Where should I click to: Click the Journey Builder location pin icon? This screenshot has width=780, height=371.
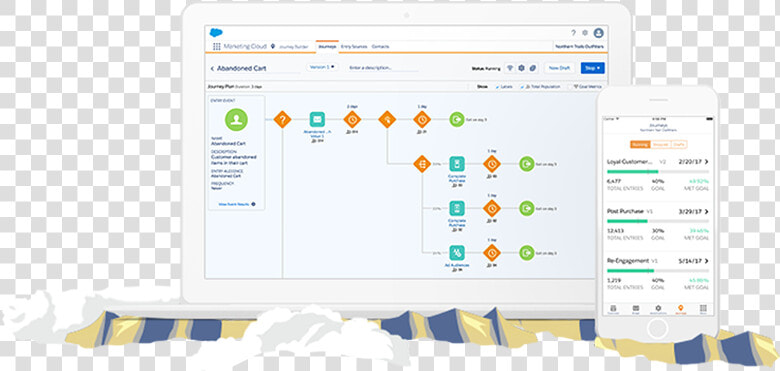[x=273, y=46]
